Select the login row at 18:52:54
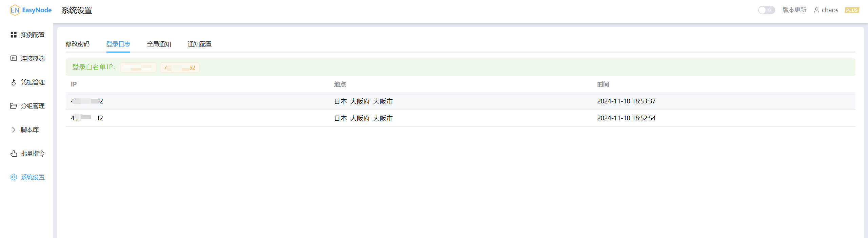This screenshot has width=868, height=238. [x=460, y=118]
